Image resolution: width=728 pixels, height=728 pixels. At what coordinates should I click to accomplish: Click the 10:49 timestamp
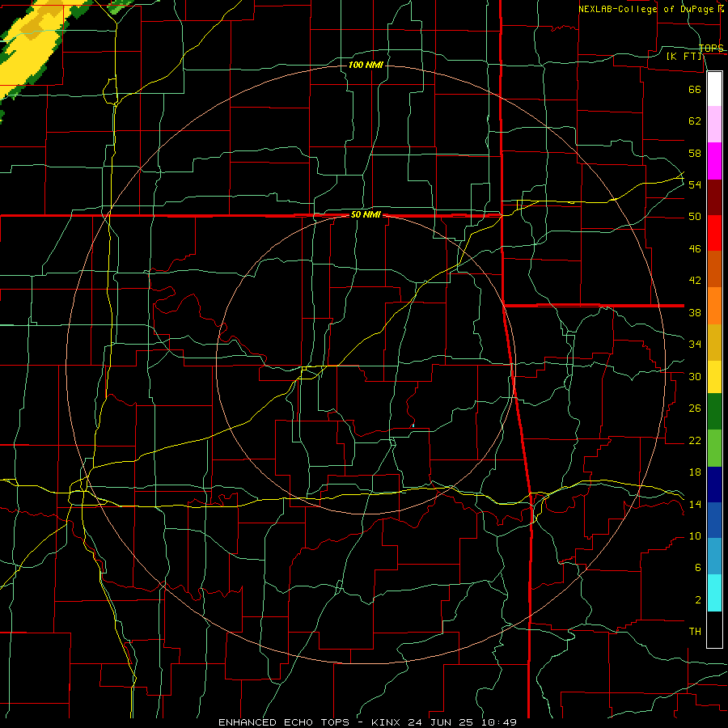(498, 722)
